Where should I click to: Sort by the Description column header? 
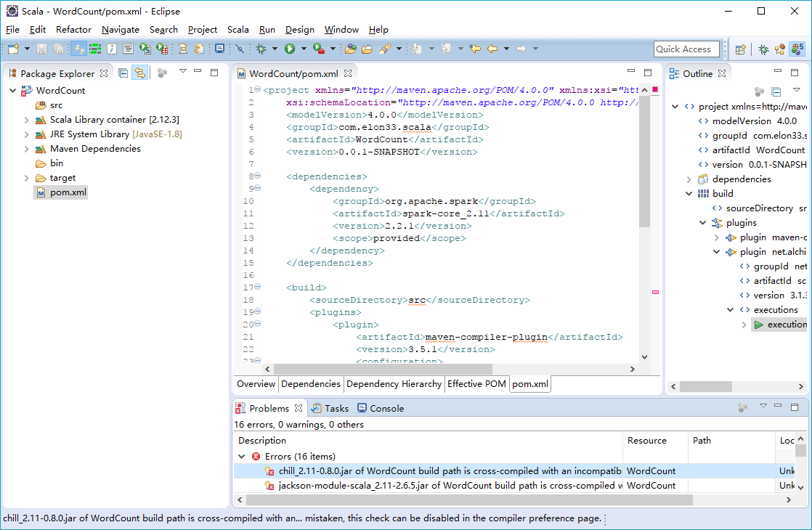click(429, 441)
